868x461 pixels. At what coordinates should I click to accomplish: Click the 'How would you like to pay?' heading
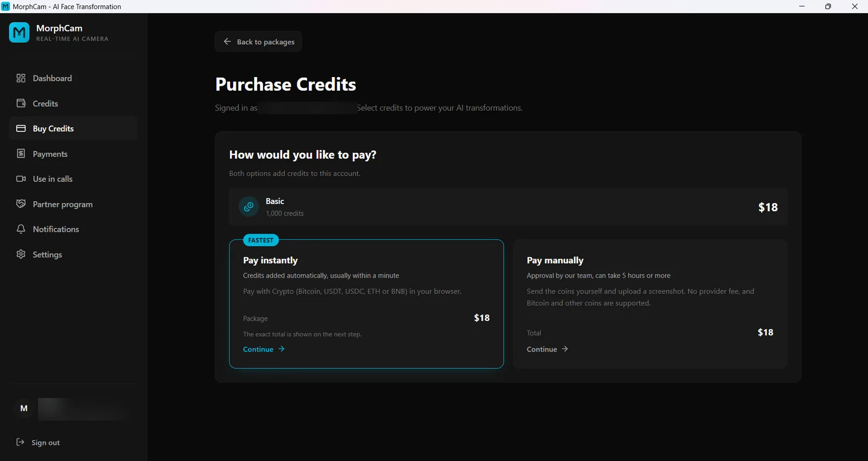(303, 155)
